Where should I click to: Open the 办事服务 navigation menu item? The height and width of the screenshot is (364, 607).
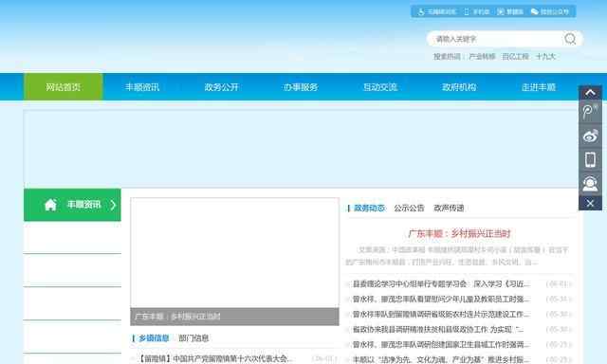[x=301, y=87]
